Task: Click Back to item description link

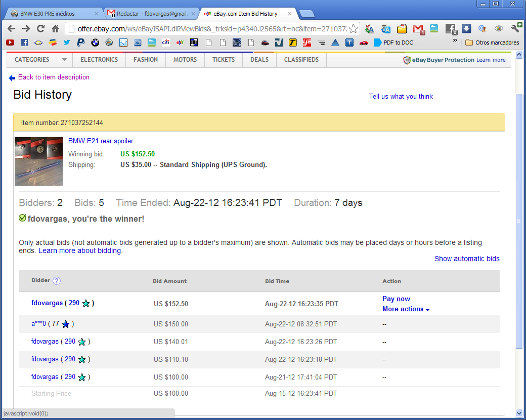Action: pos(54,77)
